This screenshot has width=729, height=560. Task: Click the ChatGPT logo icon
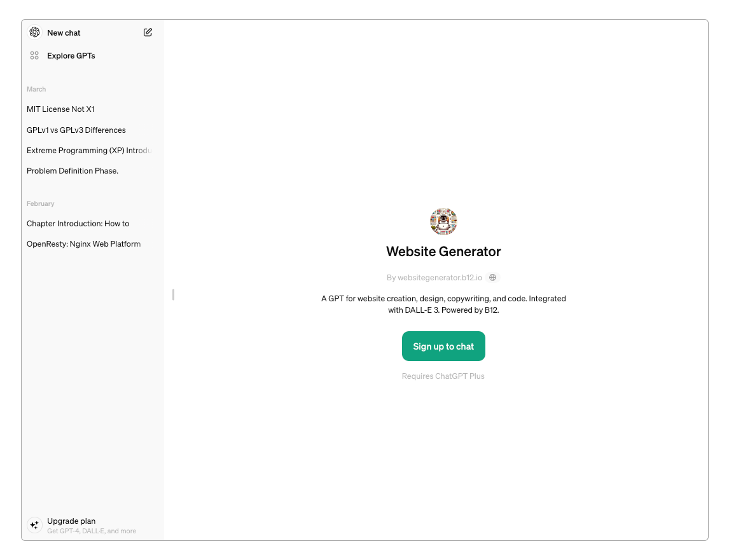(x=34, y=32)
